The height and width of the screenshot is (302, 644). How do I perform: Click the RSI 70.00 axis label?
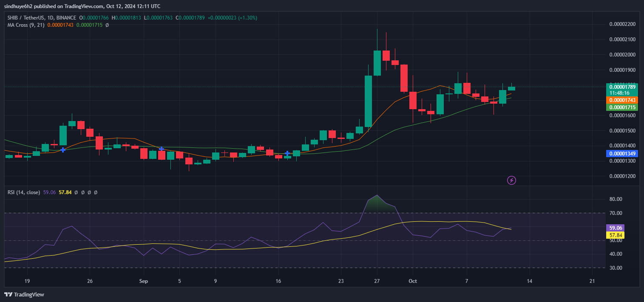pyautogui.click(x=616, y=213)
